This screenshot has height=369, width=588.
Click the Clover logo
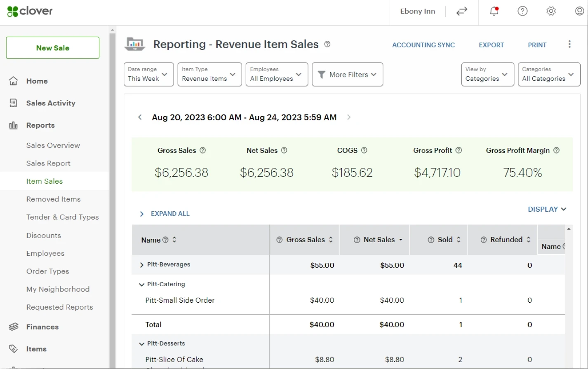click(x=29, y=11)
